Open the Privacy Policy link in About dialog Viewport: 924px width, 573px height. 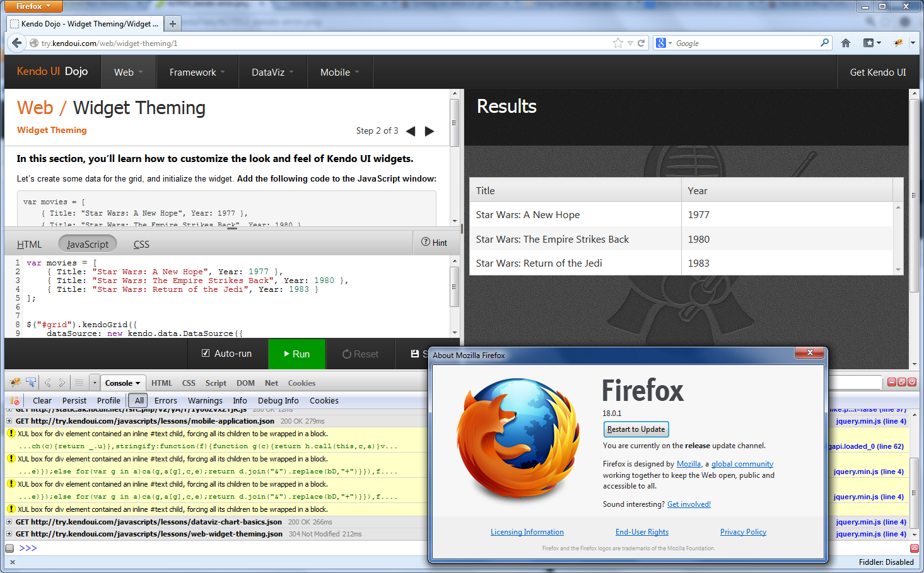coord(743,532)
